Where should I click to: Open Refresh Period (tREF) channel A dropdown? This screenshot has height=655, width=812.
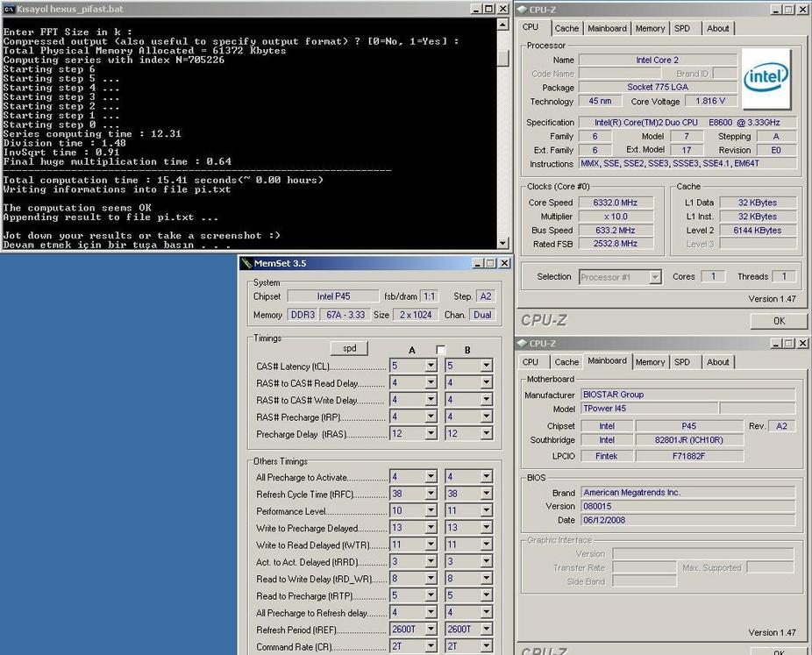point(431,629)
